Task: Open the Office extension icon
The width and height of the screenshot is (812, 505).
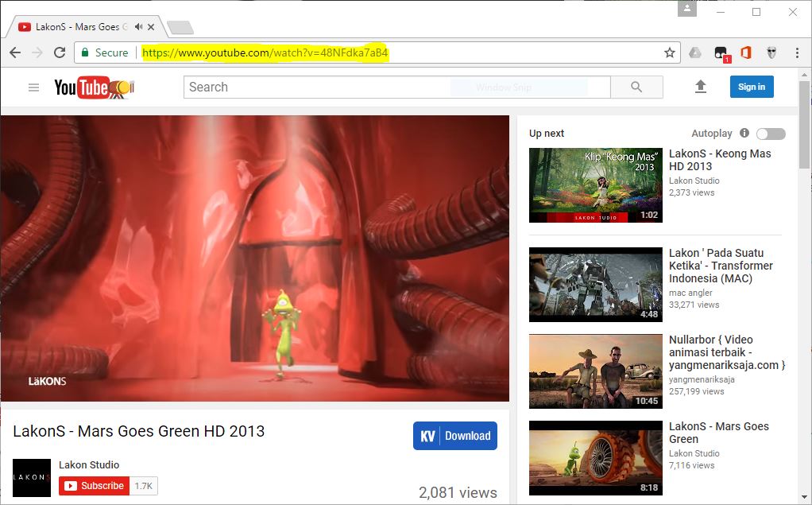Action: 746,52
